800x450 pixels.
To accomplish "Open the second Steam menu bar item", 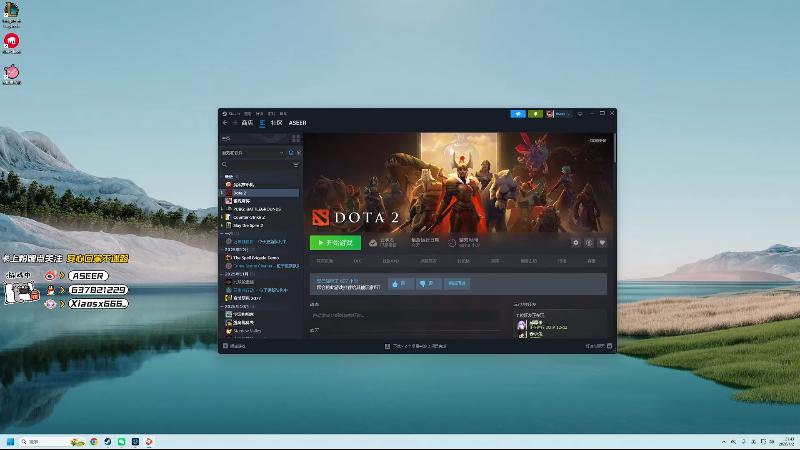I will [248, 114].
